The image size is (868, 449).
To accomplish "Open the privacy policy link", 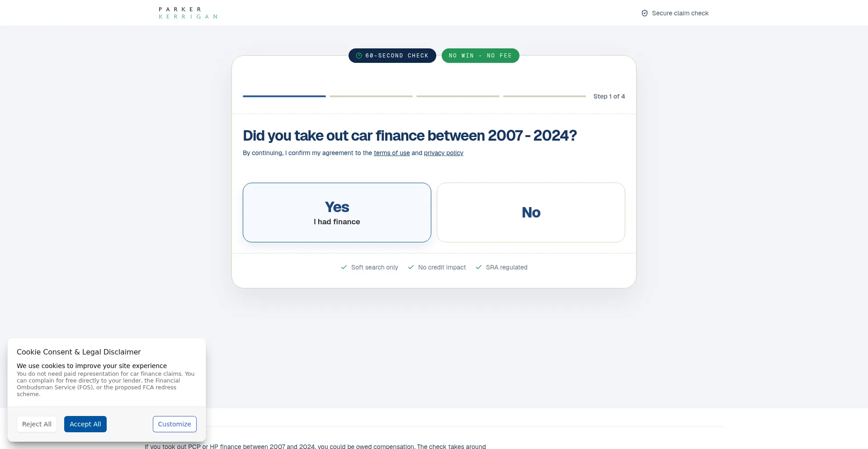I will click(x=443, y=153).
